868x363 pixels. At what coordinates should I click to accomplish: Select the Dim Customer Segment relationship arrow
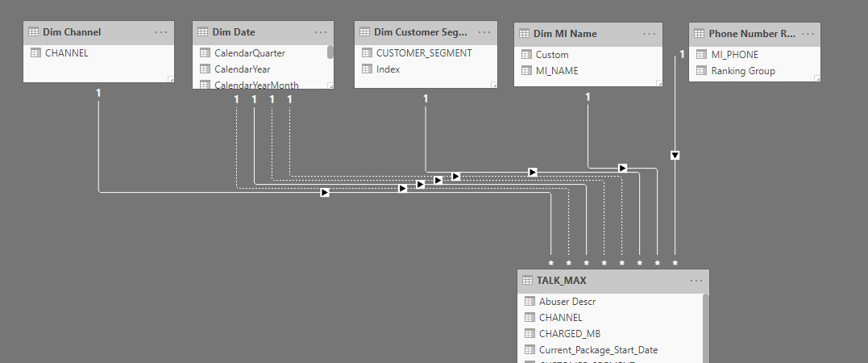tap(533, 173)
